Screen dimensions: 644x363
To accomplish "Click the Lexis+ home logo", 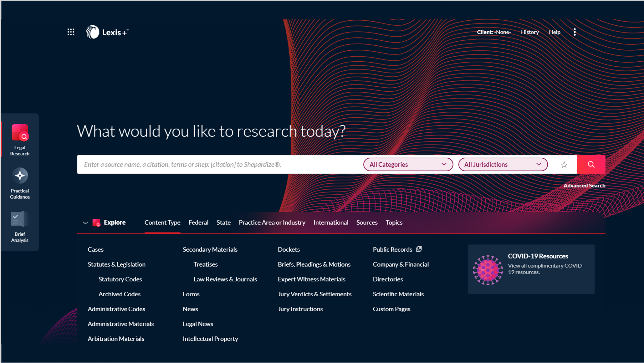I will click(x=108, y=32).
